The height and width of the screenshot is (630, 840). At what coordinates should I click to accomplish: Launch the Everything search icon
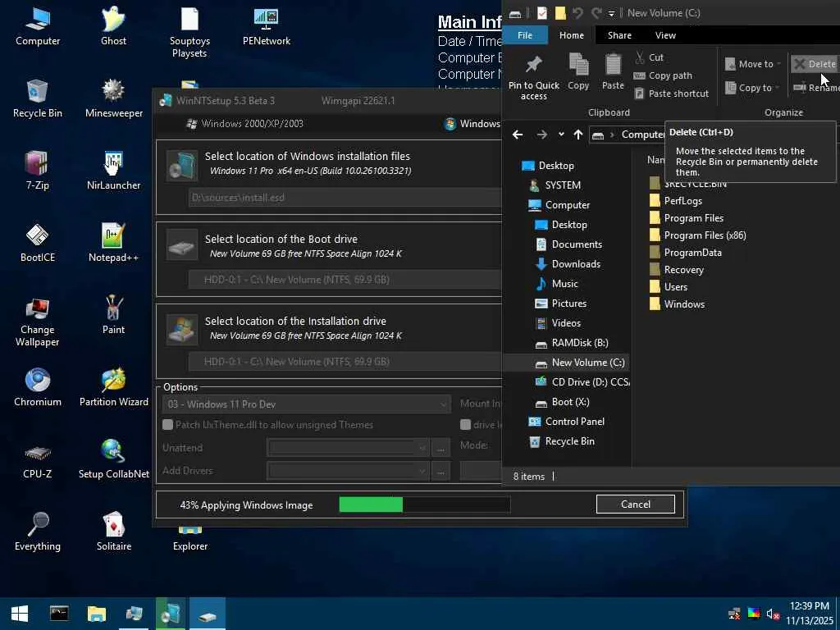click(x=38, y=532)
